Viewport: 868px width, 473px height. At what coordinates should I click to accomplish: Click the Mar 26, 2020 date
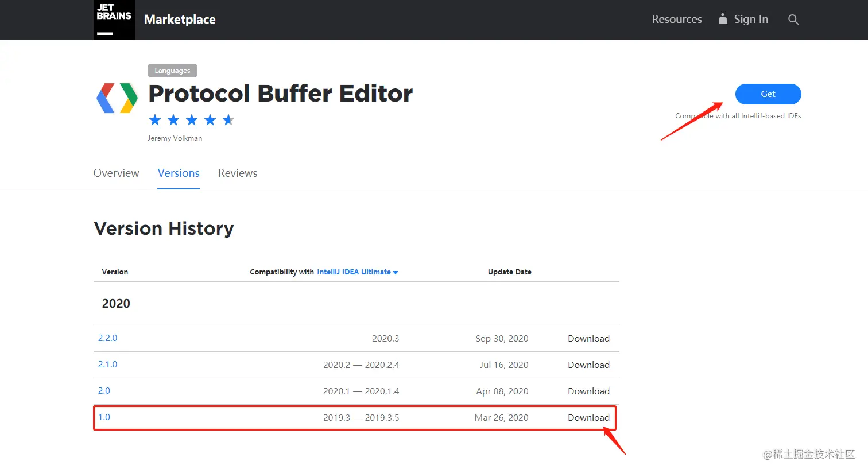[x=501, y=418]
